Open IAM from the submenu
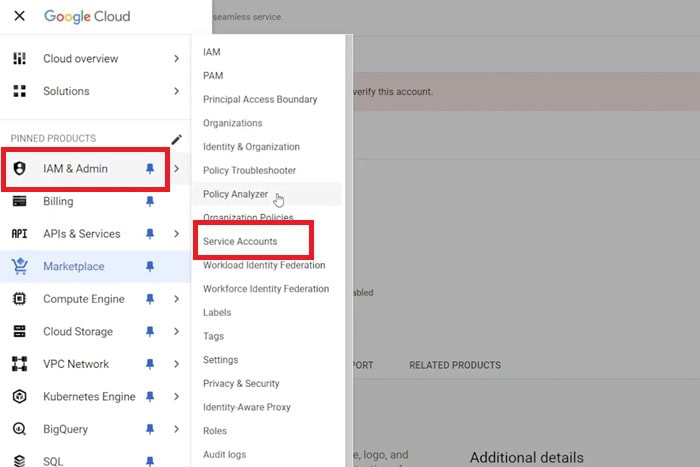 pyautogui.click(x=212, y=52)
